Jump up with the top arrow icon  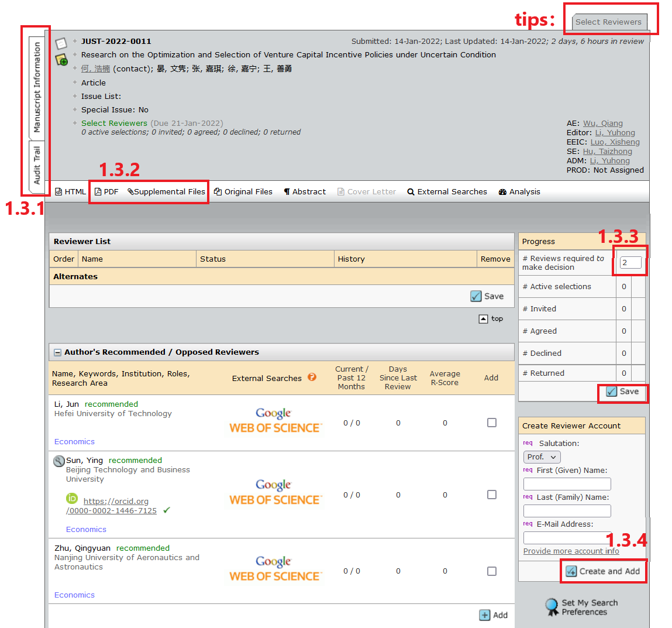tap(484, 319)
